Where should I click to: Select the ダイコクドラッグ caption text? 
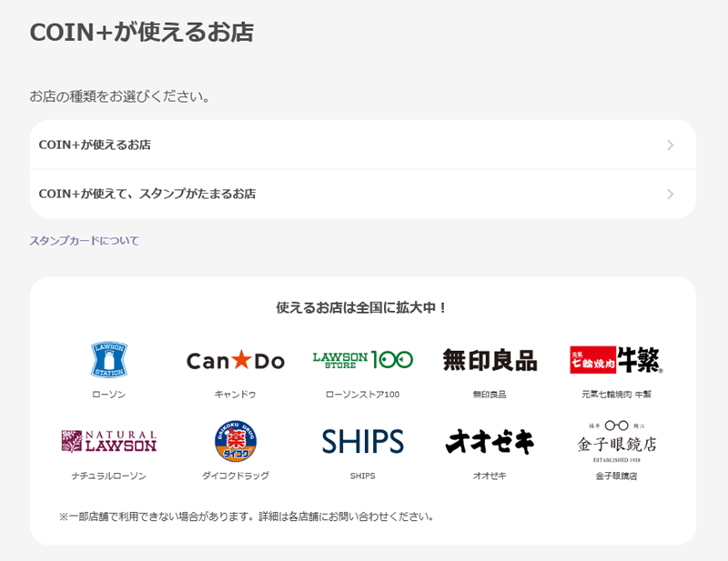pos(236,476)
